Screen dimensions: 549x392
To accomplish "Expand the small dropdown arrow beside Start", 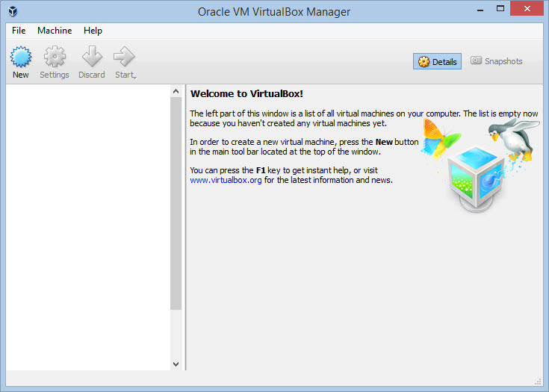I will (135, 78).
